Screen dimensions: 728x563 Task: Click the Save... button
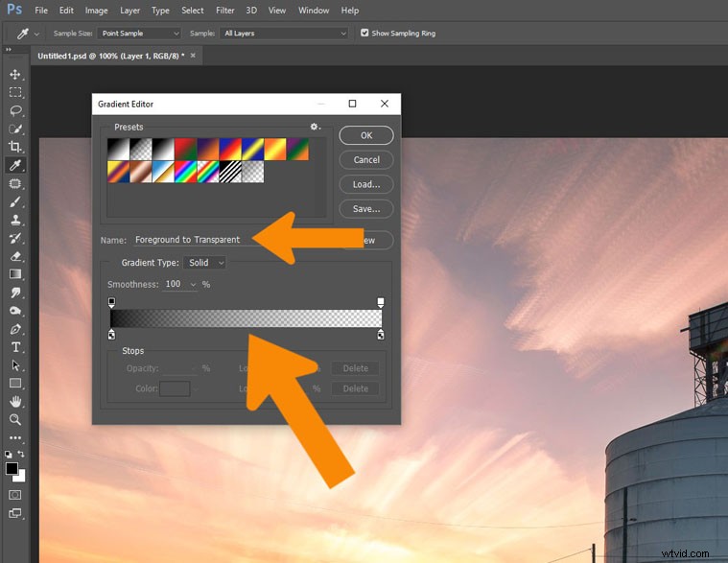click(x=366, y=209)
